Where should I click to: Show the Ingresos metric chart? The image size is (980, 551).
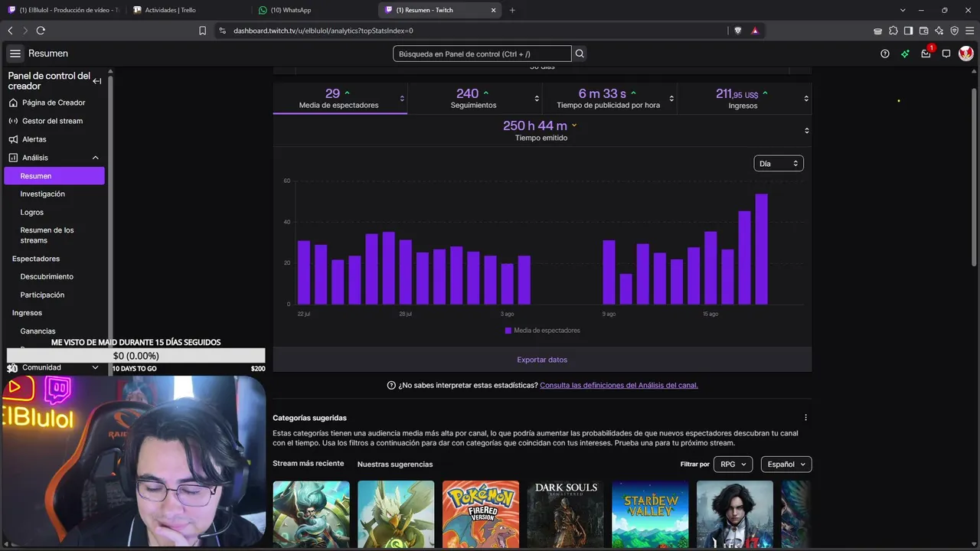(x=743, y=99)
